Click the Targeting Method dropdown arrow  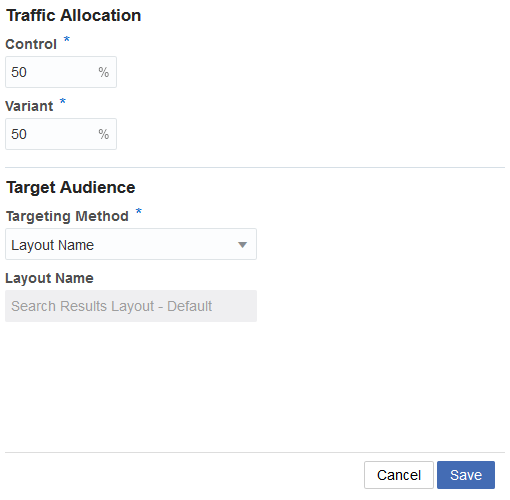click(x=242, y=245)
